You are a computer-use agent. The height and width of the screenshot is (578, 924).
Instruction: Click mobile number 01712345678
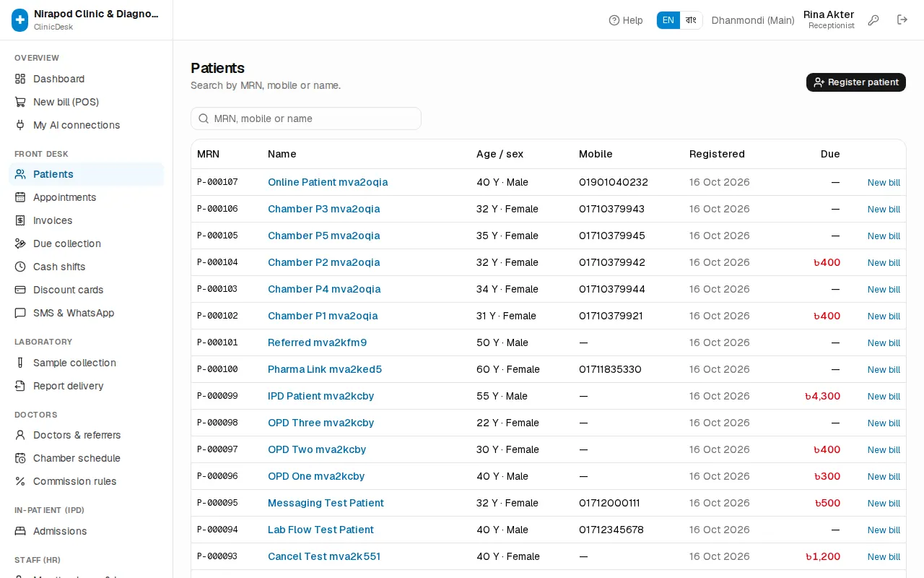point(611,530)
